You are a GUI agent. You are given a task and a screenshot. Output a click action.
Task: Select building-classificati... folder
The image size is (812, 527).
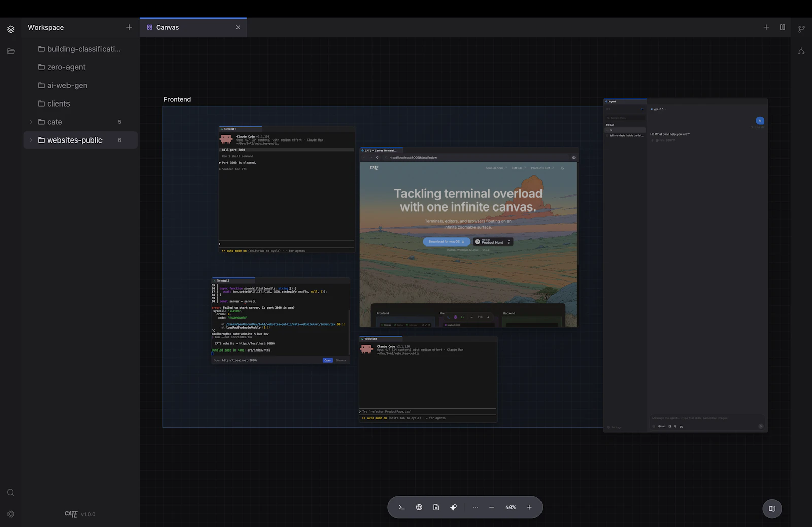click(x=79, y=49)
